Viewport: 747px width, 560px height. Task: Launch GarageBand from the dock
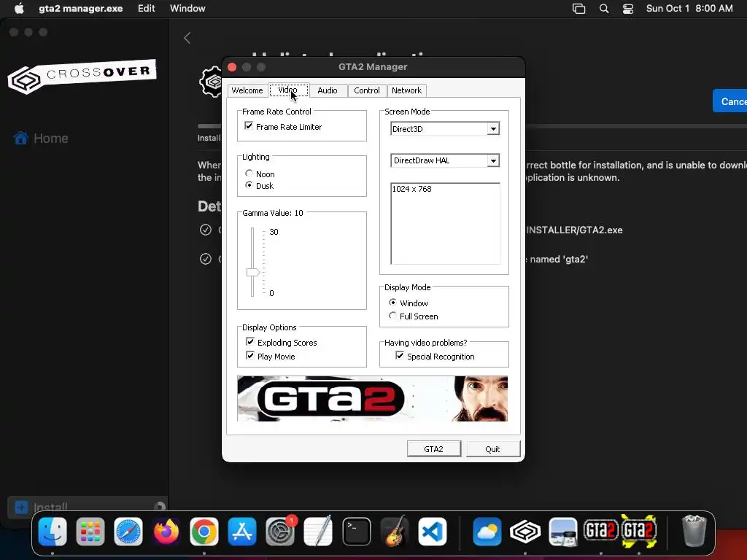click(395, 532)
